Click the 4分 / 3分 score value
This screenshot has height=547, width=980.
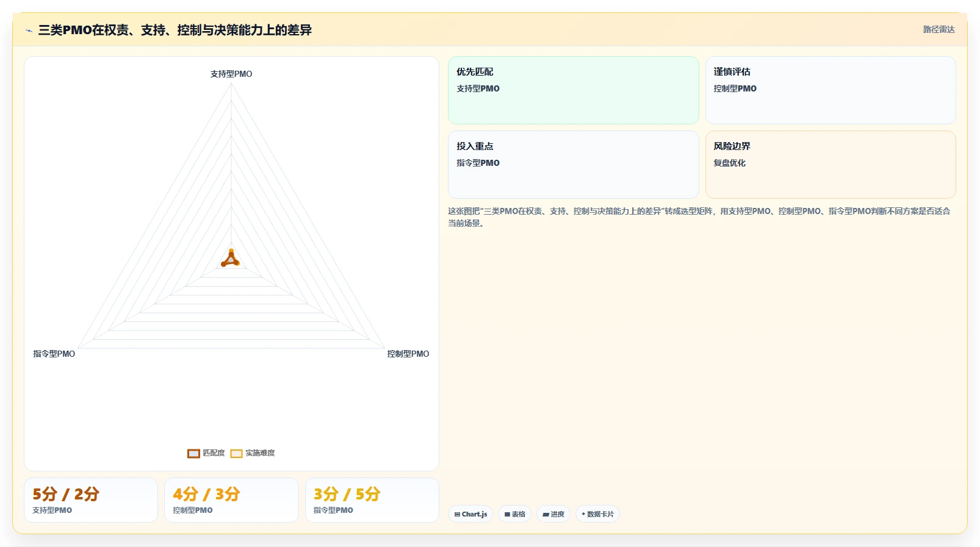(206, 494)
